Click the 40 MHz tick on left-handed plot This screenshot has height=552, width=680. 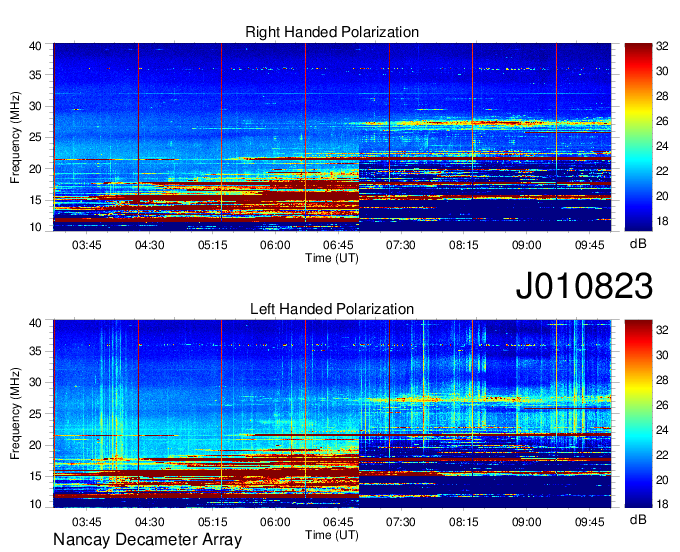coord(35,323)
